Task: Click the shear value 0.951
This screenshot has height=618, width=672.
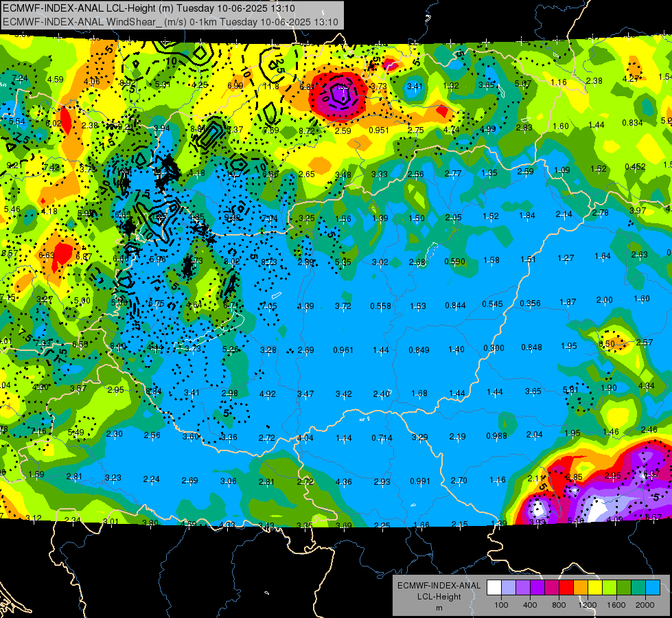Action: pyautogui.click(x=379, y=130)
